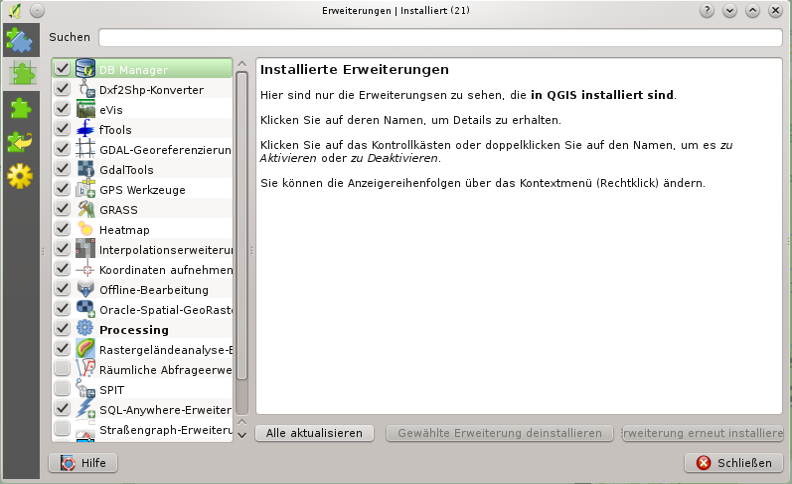Click the Erweiterung erneut installieren button
Image resolution: width=792 pixels, height=484 pixels.
tap(703, 433)
